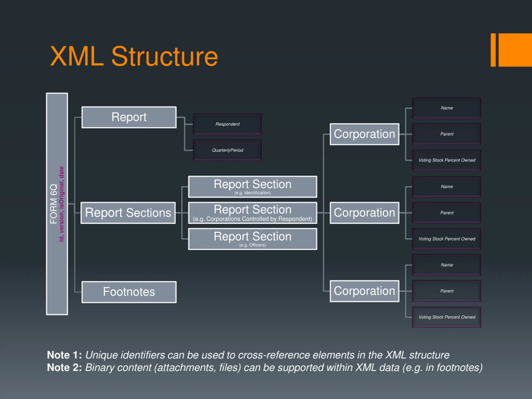Click the bottom Corporation box
Image resolution: width=532 pixels, height=399 pixels.
364,291
